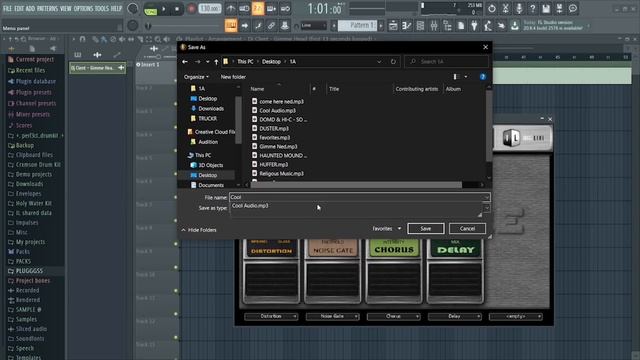Click the Play button in the transport bar
This screenshot has height=360, width=640.
click(x=164, y=9)
